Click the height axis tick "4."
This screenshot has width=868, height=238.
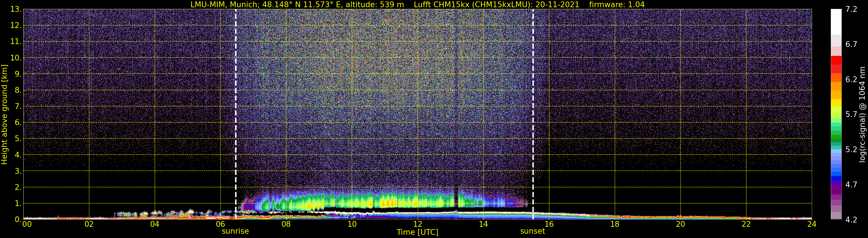tap(18, 155)
